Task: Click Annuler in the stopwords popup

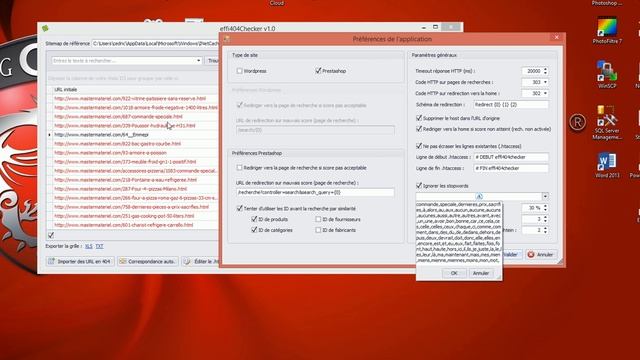Action: [x=481, y=273]
